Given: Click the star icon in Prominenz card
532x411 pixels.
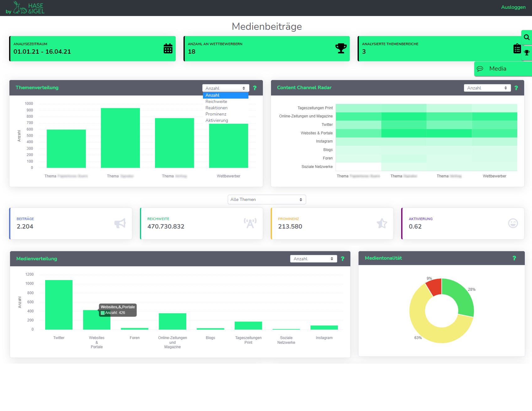Looking at the screenshot, I should click(382, 223).
